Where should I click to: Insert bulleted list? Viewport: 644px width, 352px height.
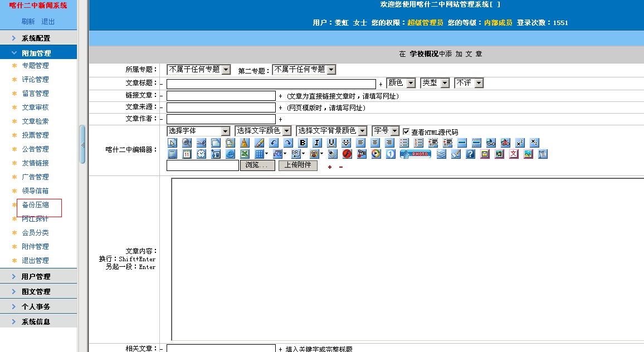click(x=404, y=143)
